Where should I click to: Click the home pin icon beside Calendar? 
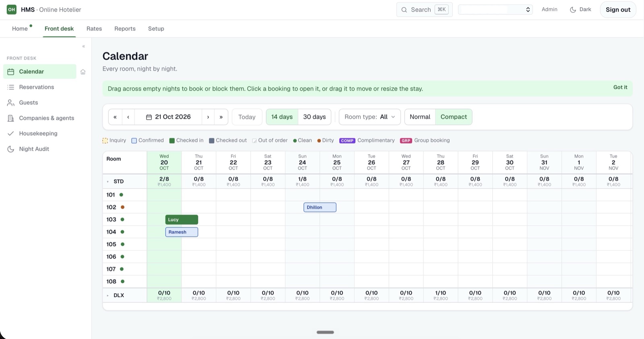tap(83, 72)
